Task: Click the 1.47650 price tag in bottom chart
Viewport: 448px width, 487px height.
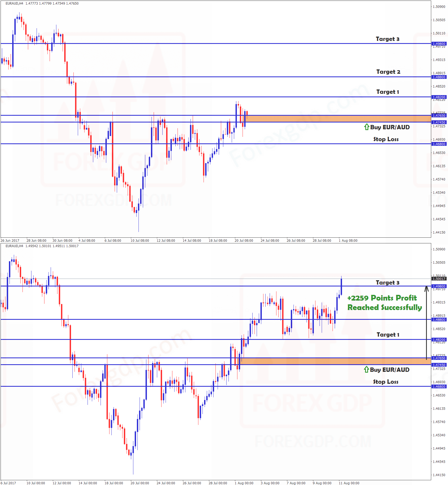Action: (439, 358)
